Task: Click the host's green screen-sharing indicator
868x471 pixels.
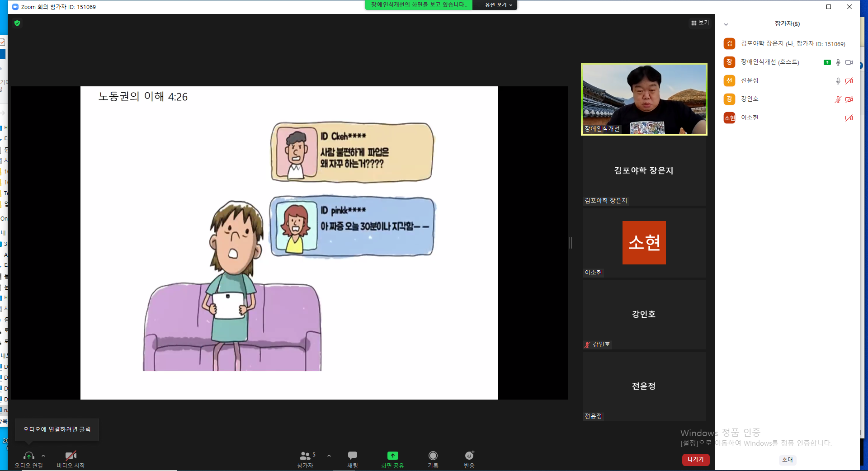Action: (827, 62)
